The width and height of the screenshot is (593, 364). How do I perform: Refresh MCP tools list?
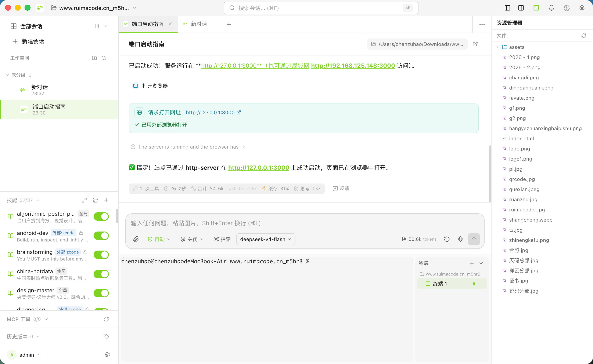tap(106, 319)
